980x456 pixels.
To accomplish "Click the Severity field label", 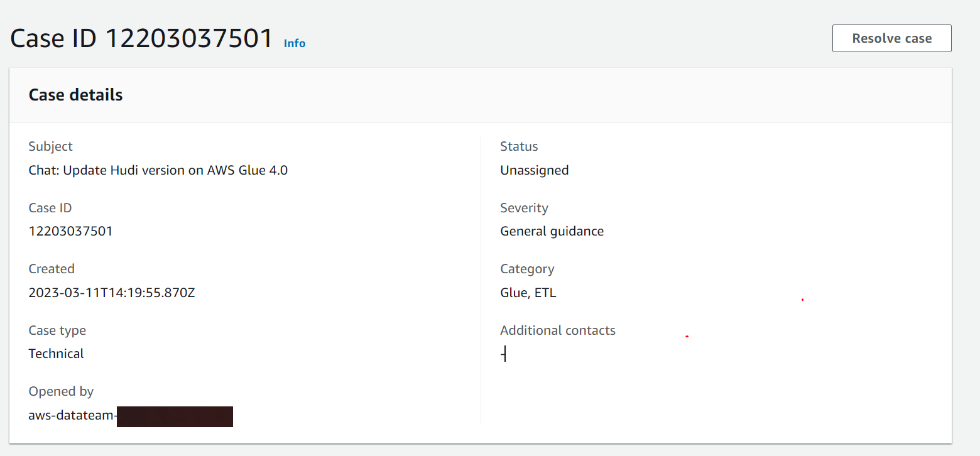I will (x=525, y=208).
